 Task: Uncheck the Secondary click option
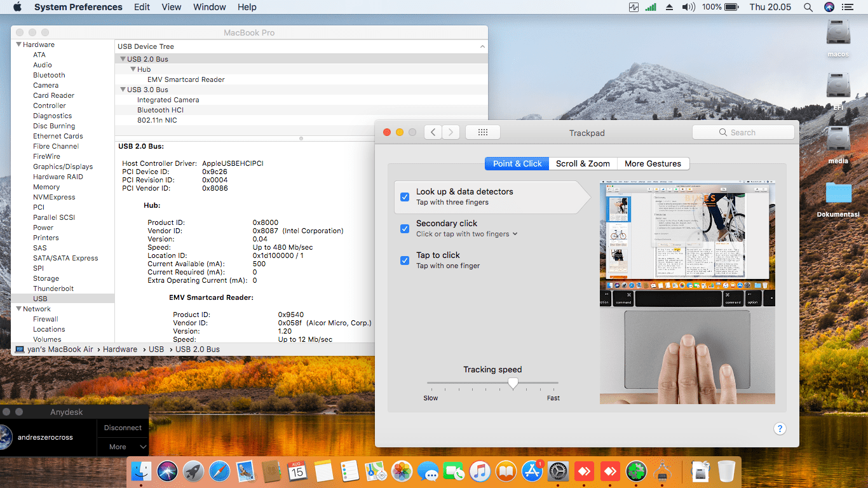(x=405, y=229)
